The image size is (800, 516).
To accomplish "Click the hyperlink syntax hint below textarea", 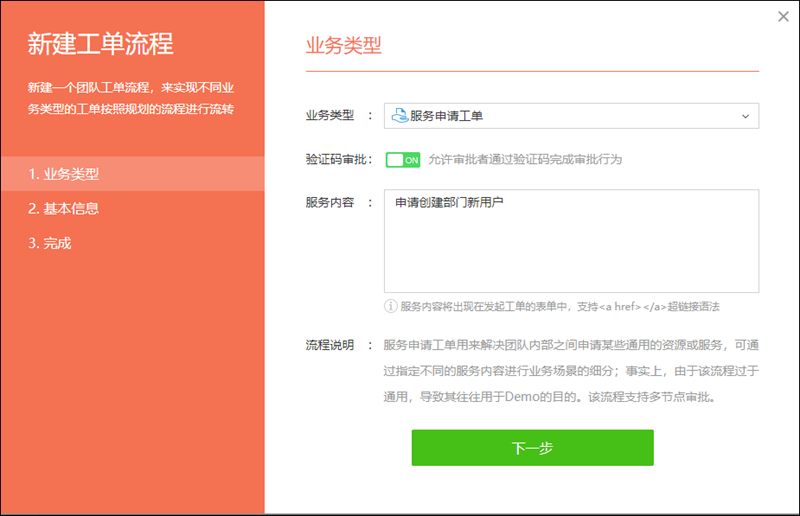I will [560, 306].
